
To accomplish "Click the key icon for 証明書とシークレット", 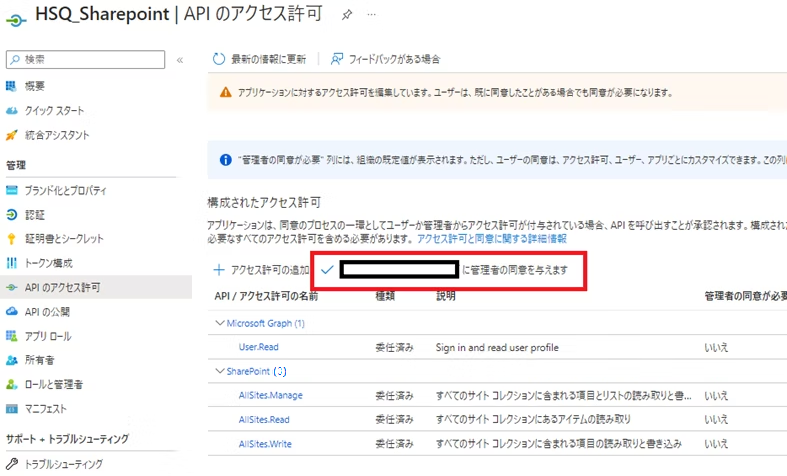I will pos(12,239).
